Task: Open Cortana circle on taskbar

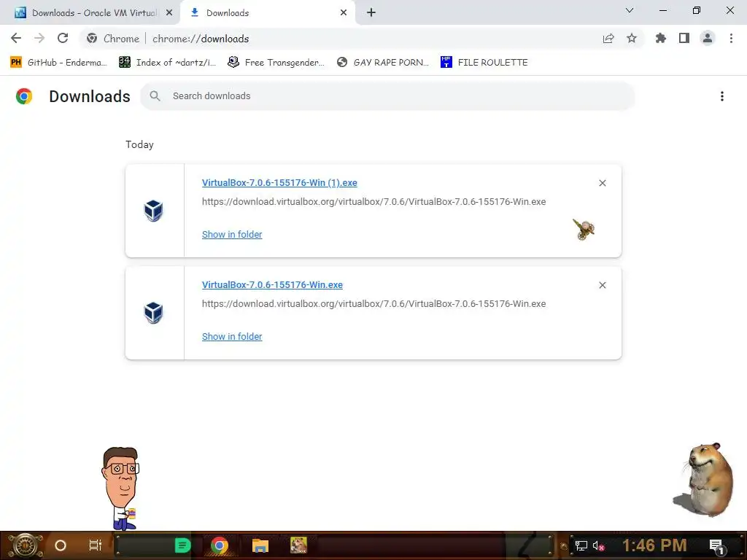Action: [x=60, y=545]
